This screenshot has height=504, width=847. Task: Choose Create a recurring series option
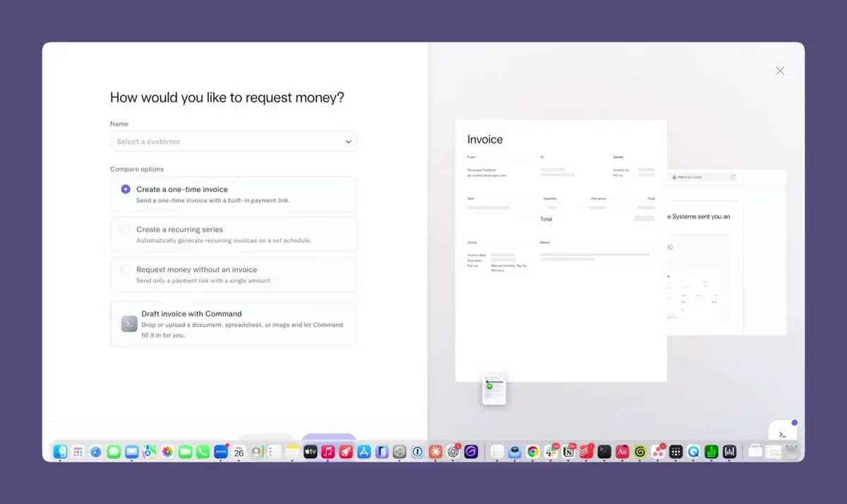(x=234, y=234)
